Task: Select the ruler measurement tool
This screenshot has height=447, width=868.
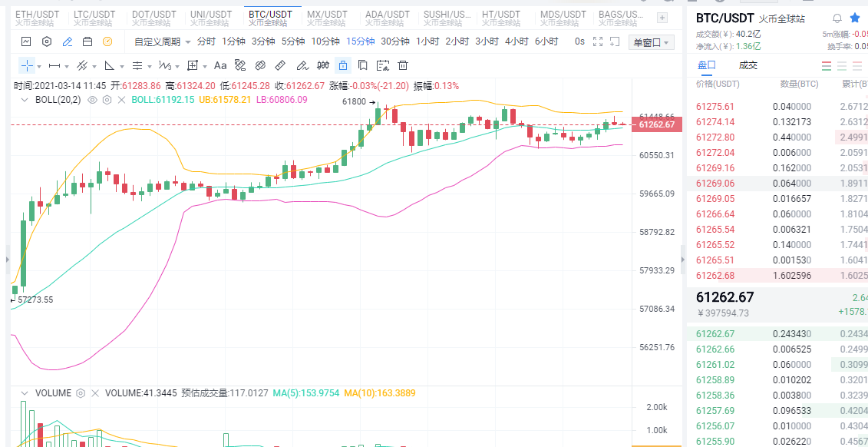Action: click(x=280, y=65)
